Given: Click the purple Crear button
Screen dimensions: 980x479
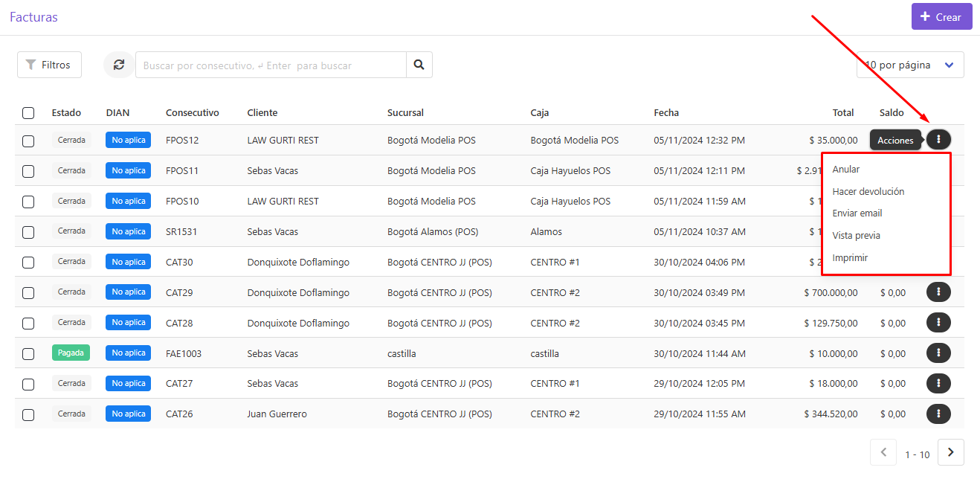Looking at the screenshot, I should [x=941, y=16].
